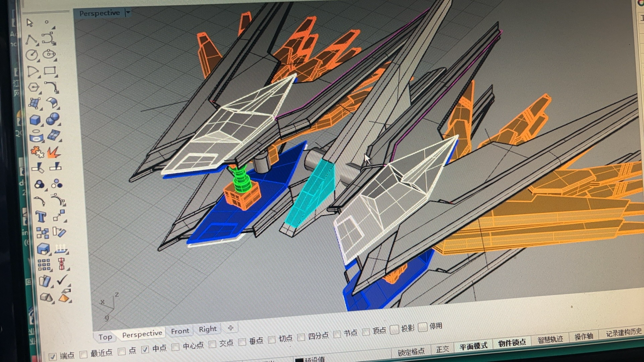This screenshot has height=362, width=644.
Task: Click the black 预设值 layer color swatch
Action: tap(299, 360)
